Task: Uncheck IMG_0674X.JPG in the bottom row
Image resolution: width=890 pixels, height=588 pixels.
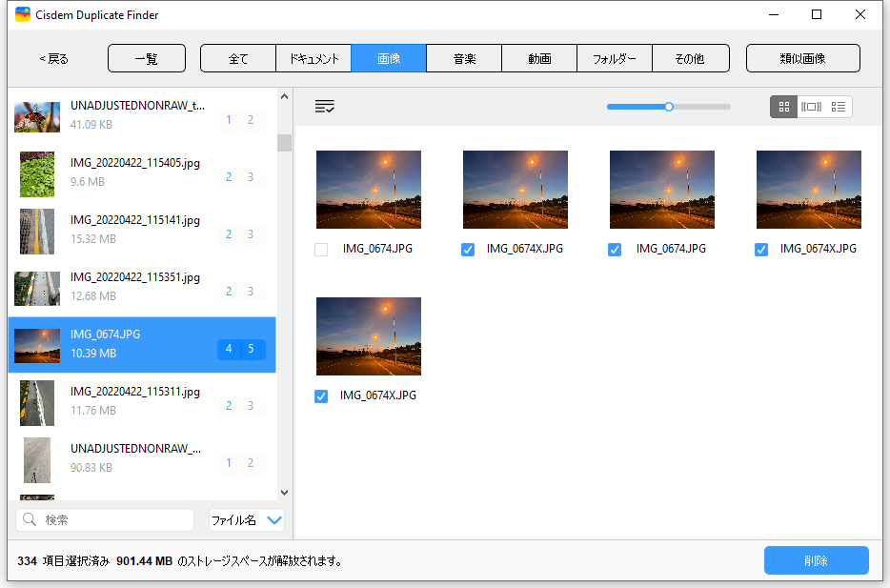Action: [321, 396]
